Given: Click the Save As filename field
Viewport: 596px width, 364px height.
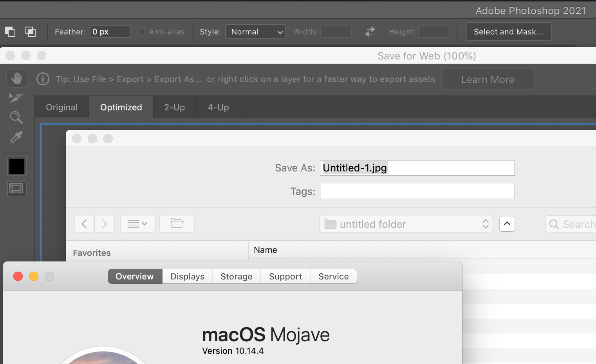Looking at the screenshot, I should (x=417, y=168).
